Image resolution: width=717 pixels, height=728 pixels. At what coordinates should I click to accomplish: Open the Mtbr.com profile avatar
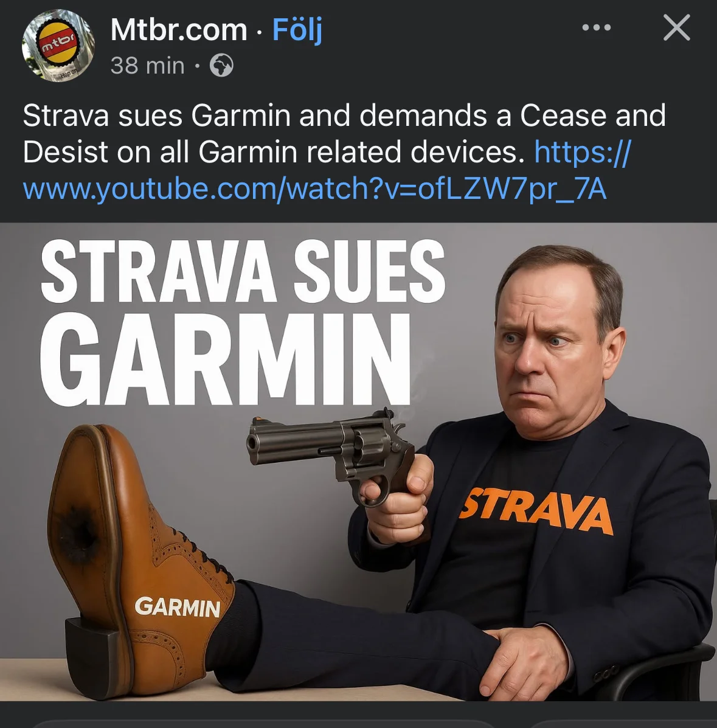[58, 46]
